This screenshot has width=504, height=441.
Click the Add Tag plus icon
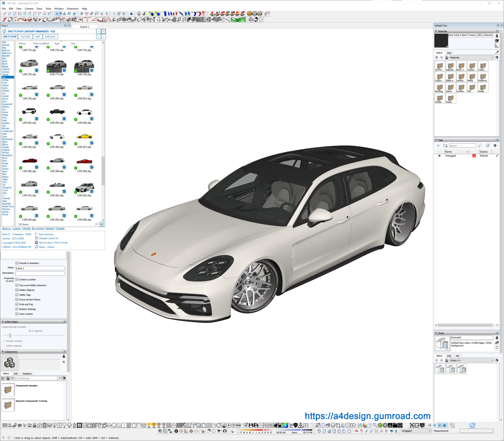click(x=438, y=146)
